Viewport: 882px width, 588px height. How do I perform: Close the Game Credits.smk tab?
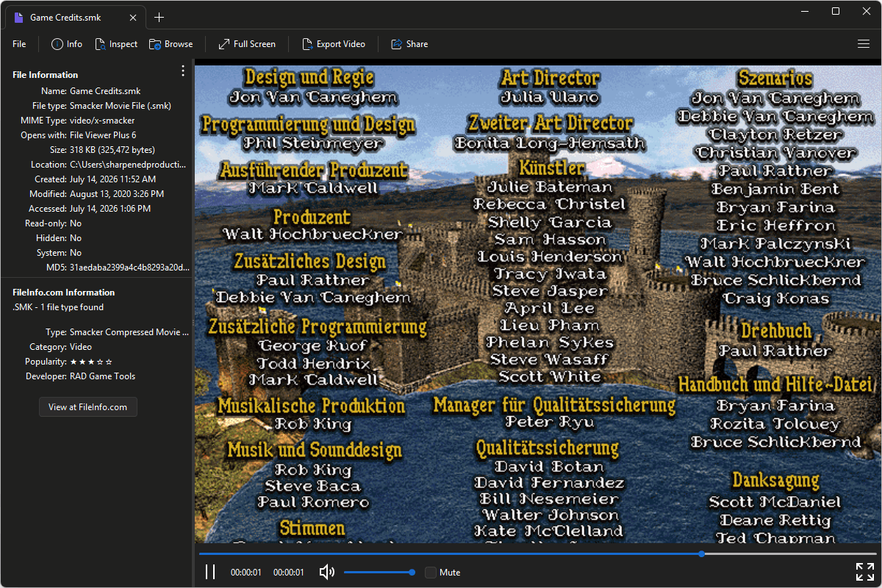point(132,17)
